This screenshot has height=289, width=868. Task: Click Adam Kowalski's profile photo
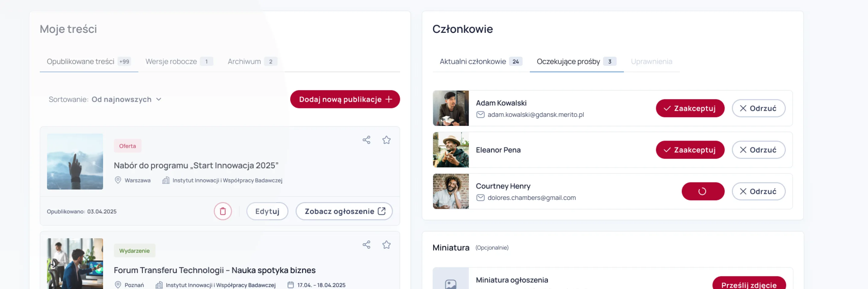pos(451,108)
